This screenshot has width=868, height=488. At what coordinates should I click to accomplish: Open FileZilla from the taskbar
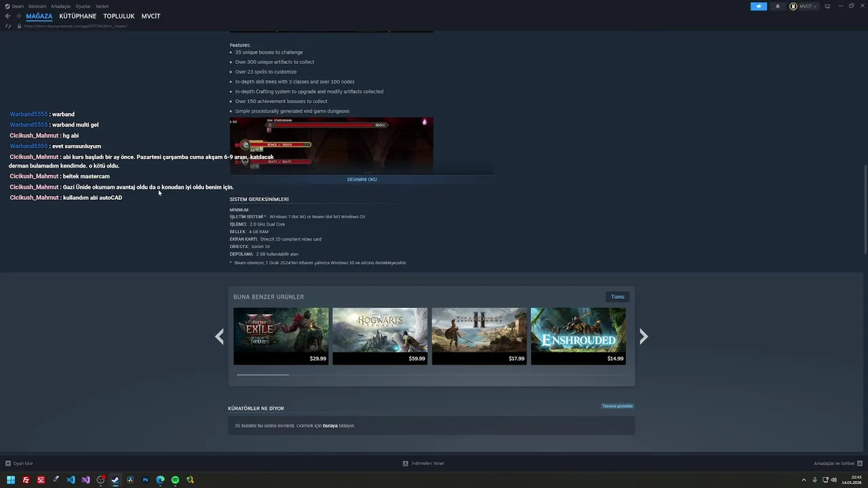(x=26, y=480)
